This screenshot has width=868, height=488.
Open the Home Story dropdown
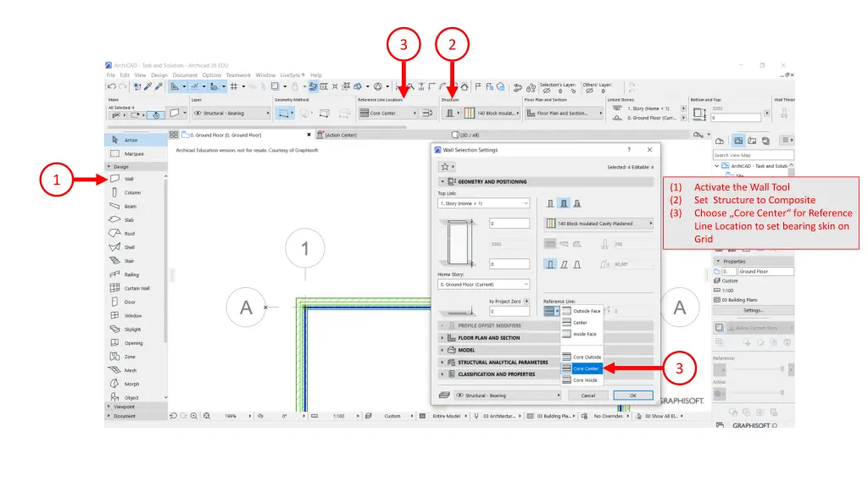(483, 285)
